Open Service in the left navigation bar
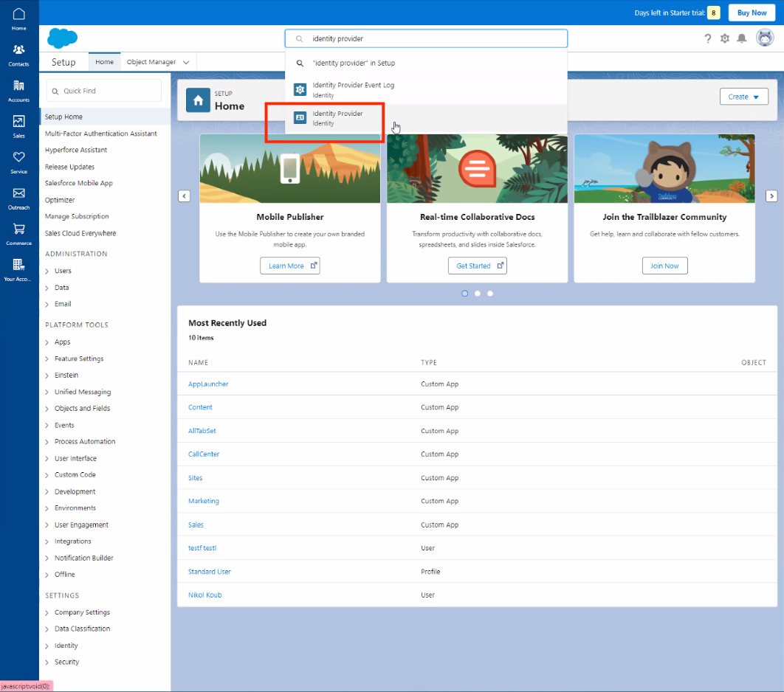Screen dimensions: 784x692 tap(19, 163)
